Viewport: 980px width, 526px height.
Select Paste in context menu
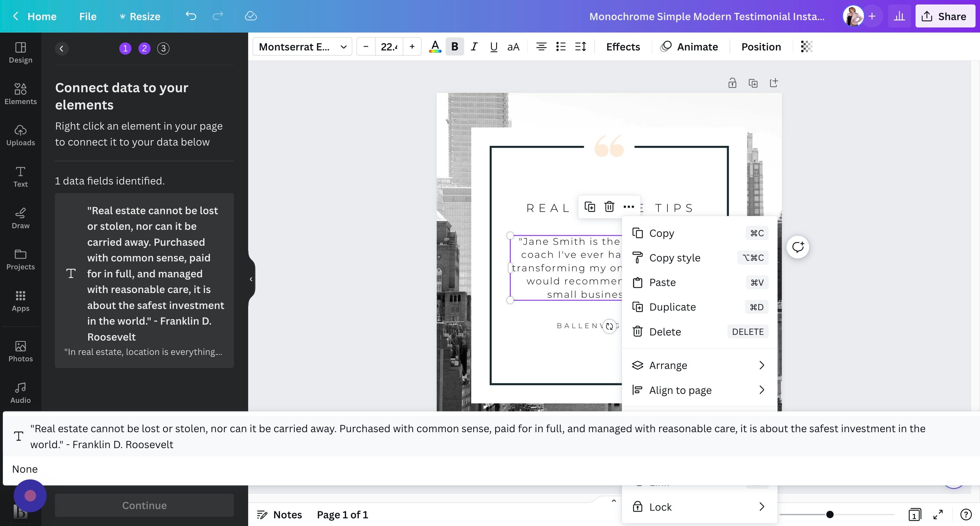pos(700,282)
